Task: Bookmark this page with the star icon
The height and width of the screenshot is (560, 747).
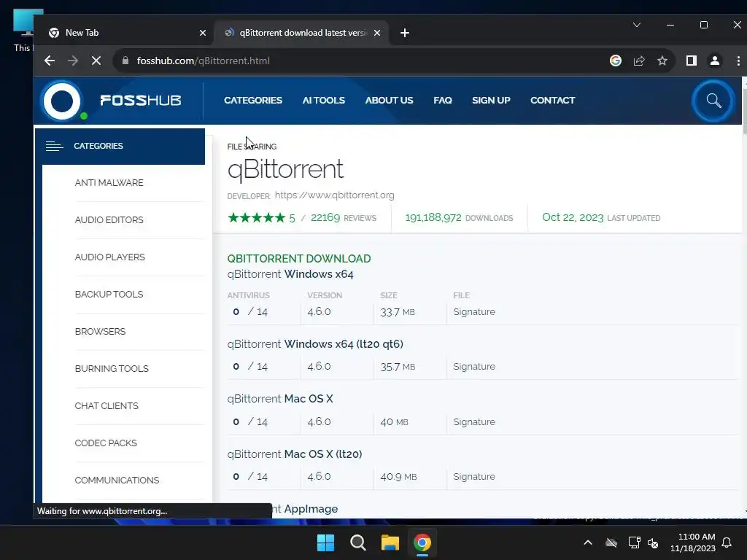Action: pos(662,61)
